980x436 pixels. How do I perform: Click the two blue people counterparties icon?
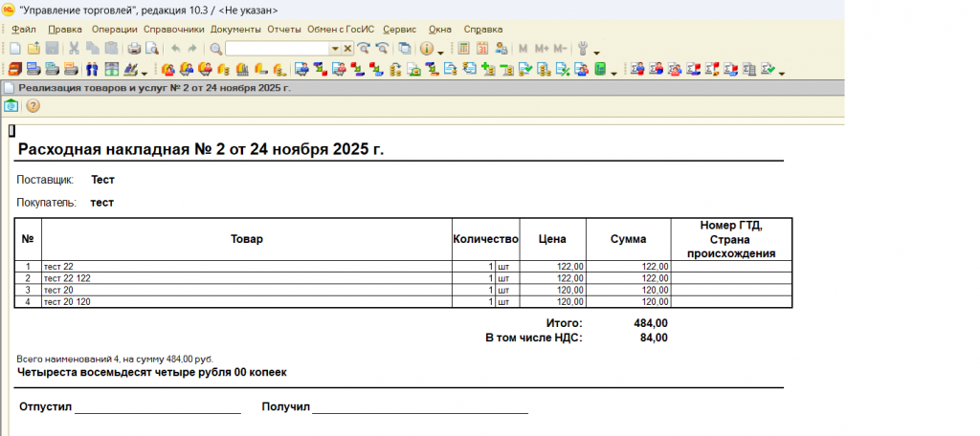pos(92,69)
